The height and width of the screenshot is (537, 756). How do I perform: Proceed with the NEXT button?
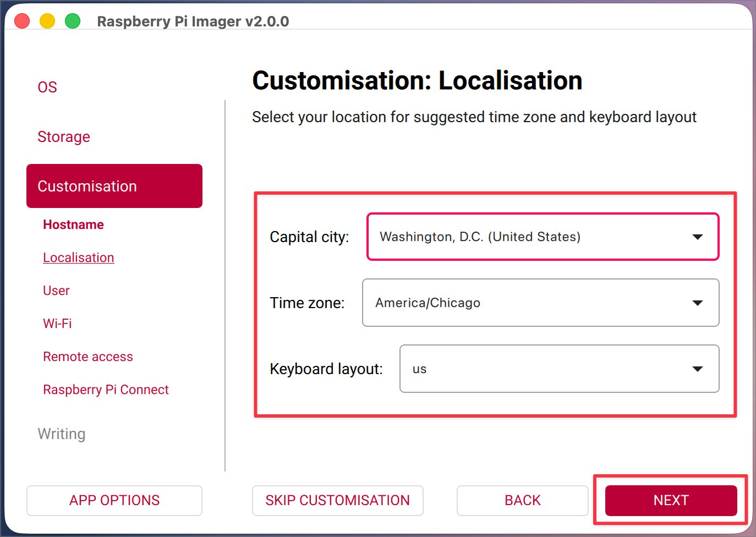[x=671, y=500]
